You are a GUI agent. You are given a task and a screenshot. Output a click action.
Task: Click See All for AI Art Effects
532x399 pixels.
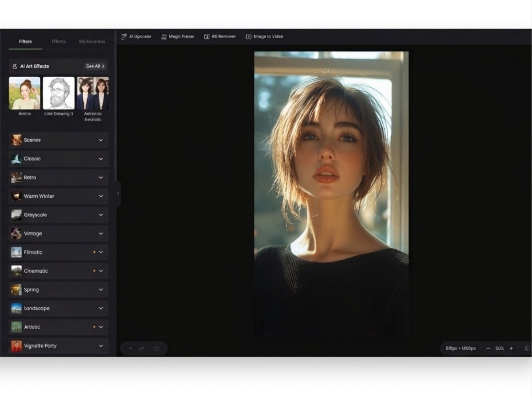[x=95, y=66]
